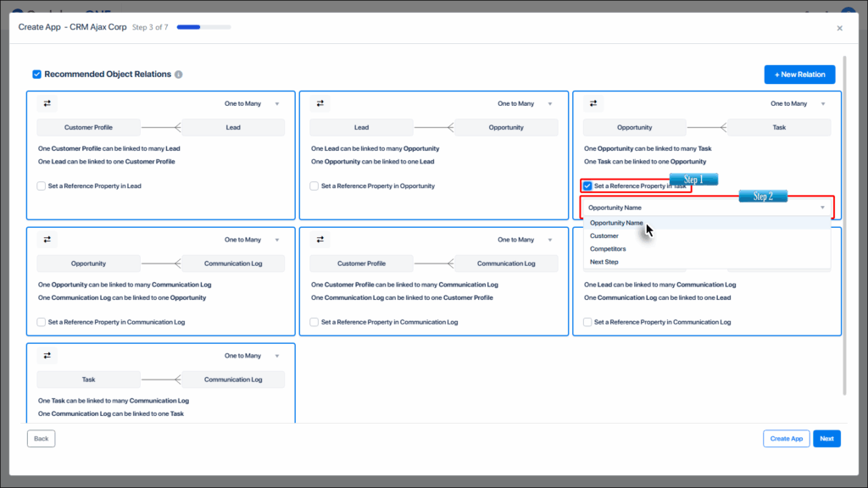Click Task box in Task–Communication Log card
The height and width of the screenshot is (488, 868).
pos(88,380)
